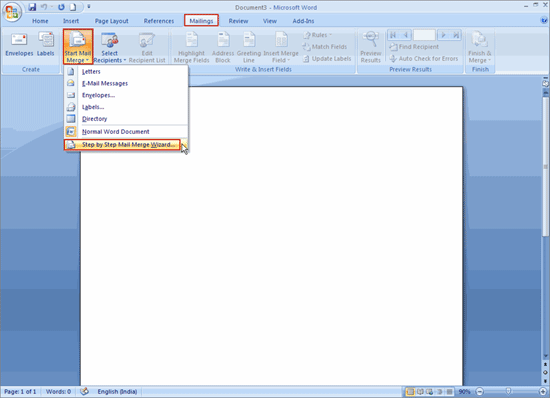Save document via Quick Access toolbar
This screenshot has height=398, width=550.
click(32, 7)
